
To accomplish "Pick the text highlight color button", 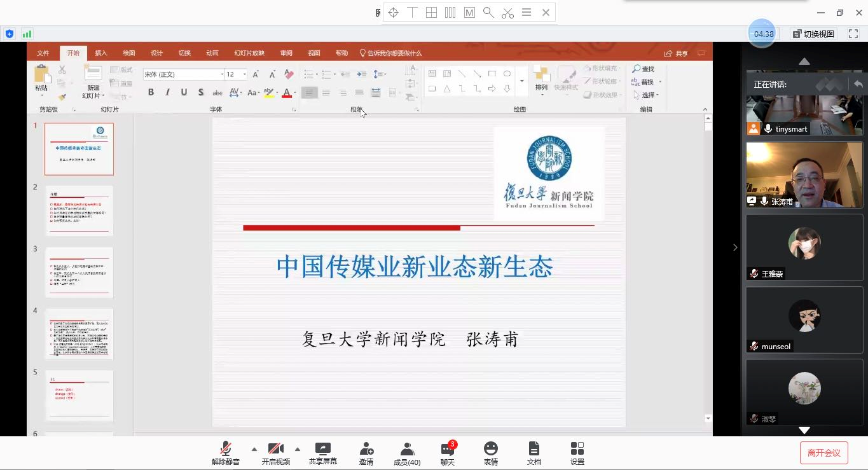I will click(x=268, y=93).
